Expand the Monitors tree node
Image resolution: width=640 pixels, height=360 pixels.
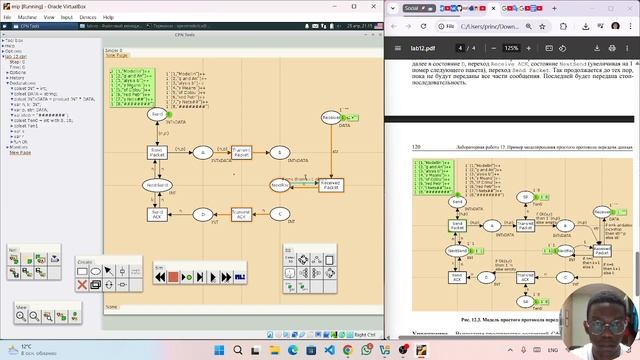(x=7, y=147)
